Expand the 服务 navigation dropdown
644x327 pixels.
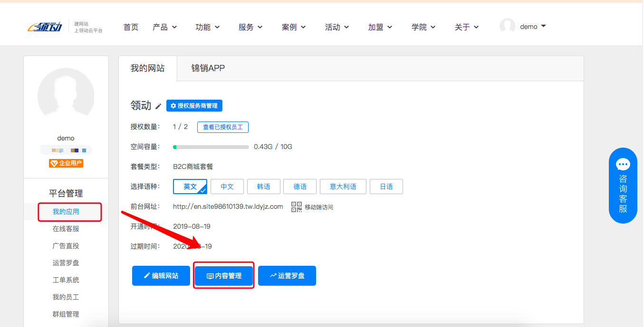pos(250,27)
